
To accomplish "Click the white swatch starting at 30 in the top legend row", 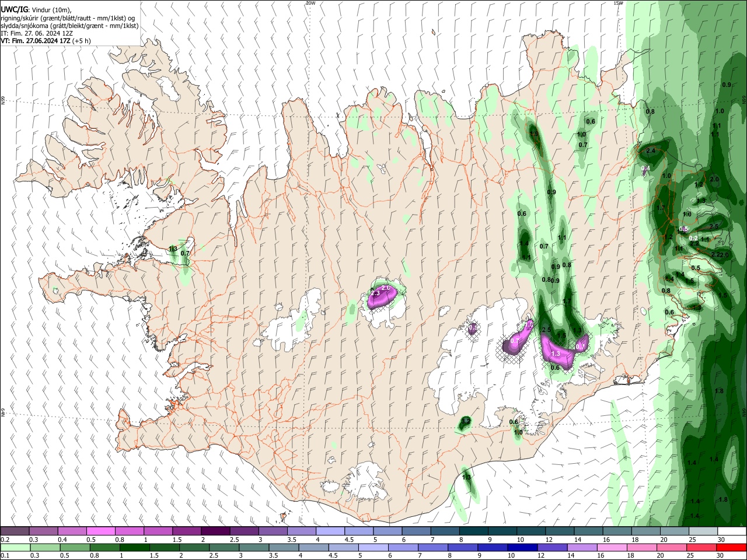I will [x=731, y=531].
